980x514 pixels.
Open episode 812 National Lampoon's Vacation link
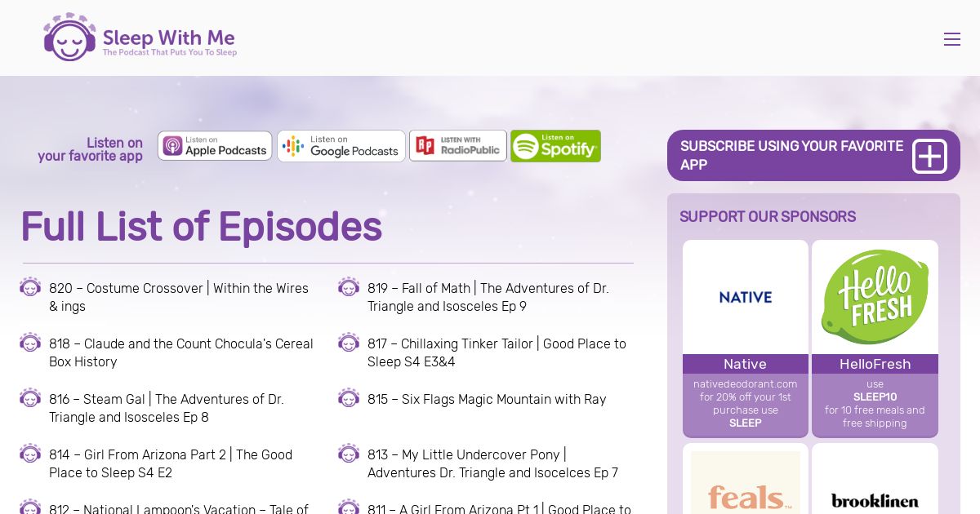179,508
